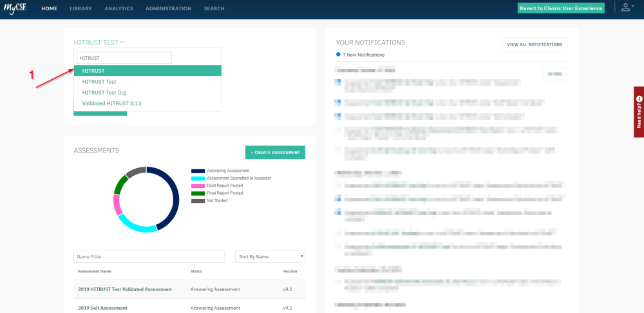The image size is (644, 313).
Task: Click the Answering Assessment legend swatch
Action: click(x=198, y=171)
